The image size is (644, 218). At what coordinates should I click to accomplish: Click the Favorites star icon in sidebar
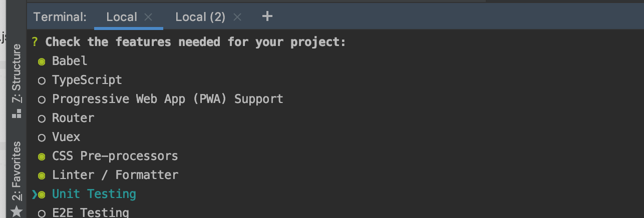point(17,211)
